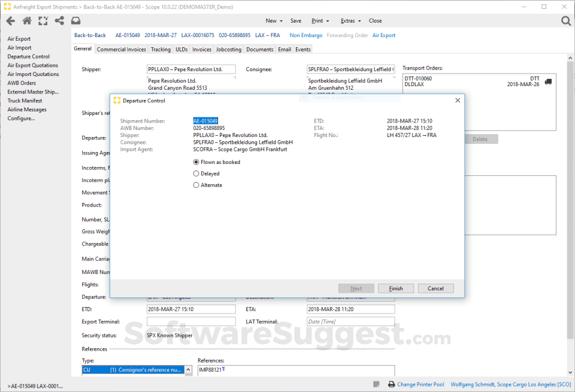
Task: Open the Extras dropdown menu
Action: (x=350, y=20)
